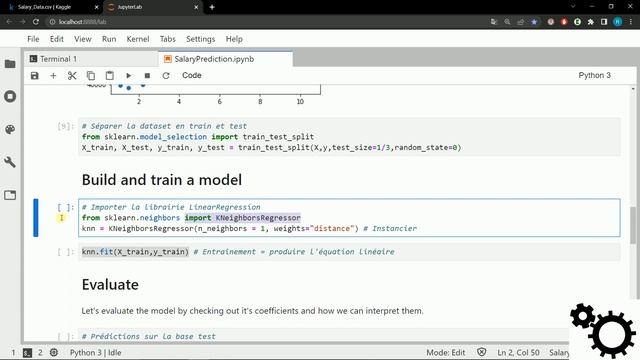The height and width of the screenshot is (360, 640).
Task: Open the Run menu
Action: click(x=109, y=39)
